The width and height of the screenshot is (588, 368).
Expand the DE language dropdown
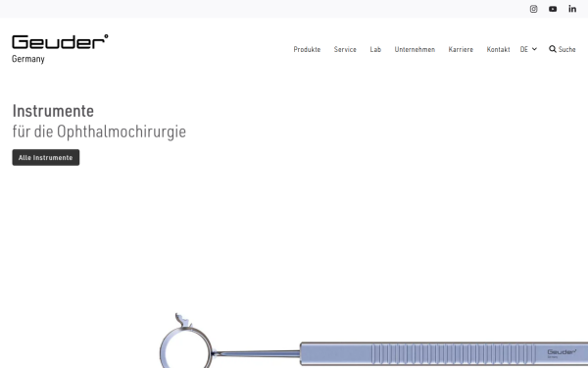[528, 49]
